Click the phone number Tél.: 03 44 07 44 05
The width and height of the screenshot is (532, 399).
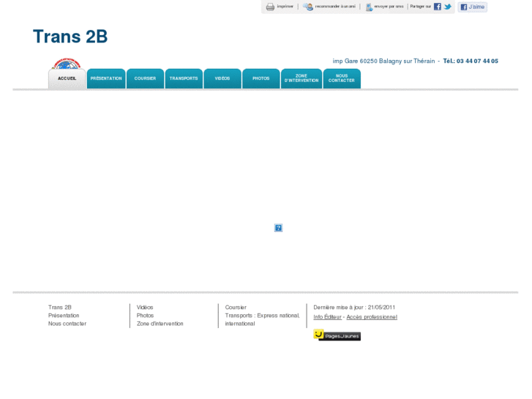pyautogui.click(x=471, y=61)
